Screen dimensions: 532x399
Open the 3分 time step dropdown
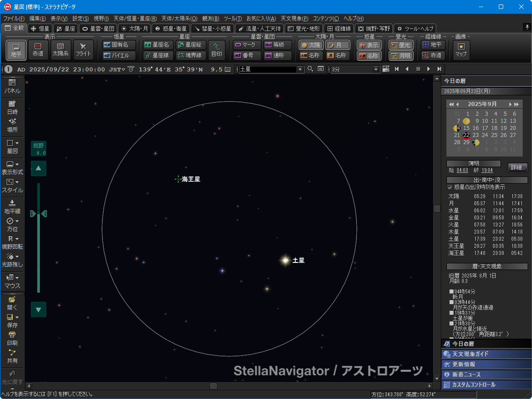click(376, 69)
